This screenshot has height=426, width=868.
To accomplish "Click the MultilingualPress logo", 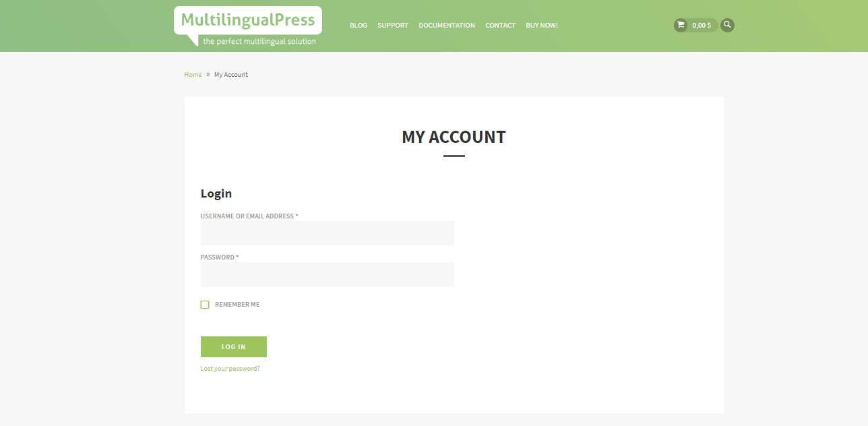I will point(248,26).
